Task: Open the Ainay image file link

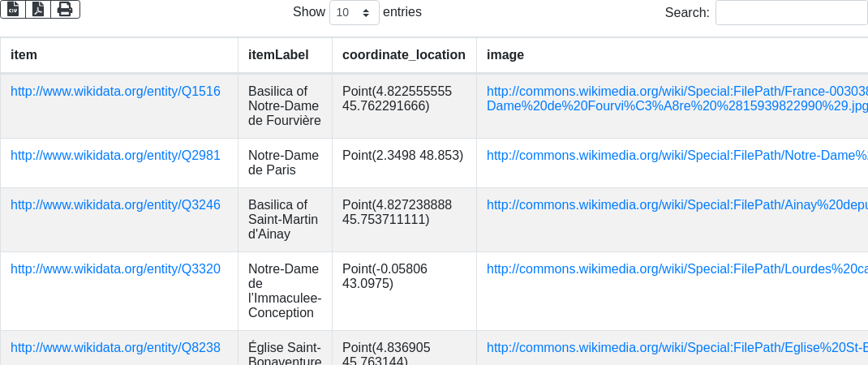Action: click(677, 205)
